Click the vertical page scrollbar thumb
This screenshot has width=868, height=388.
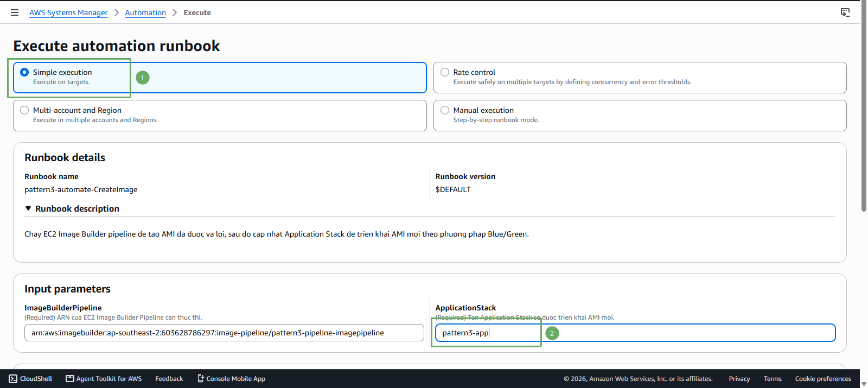[864, 106]
